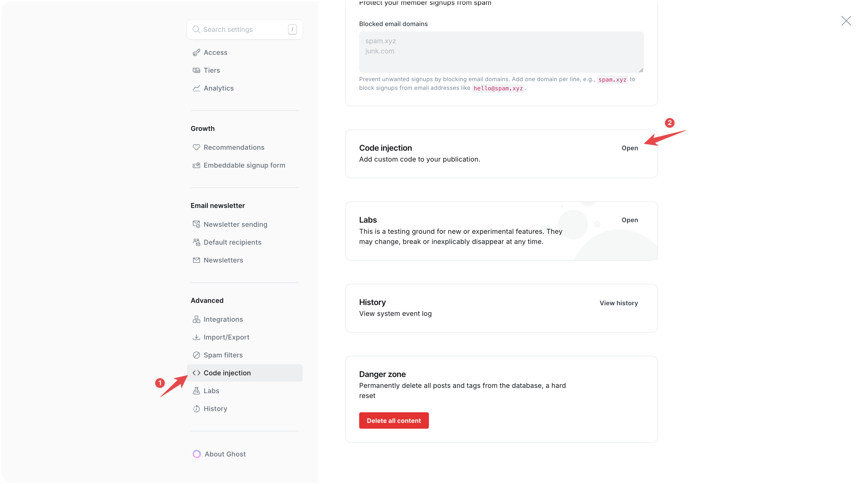Click the Analytics chart icon
This screenshot has height=484, width=868.
click(196, 88)
